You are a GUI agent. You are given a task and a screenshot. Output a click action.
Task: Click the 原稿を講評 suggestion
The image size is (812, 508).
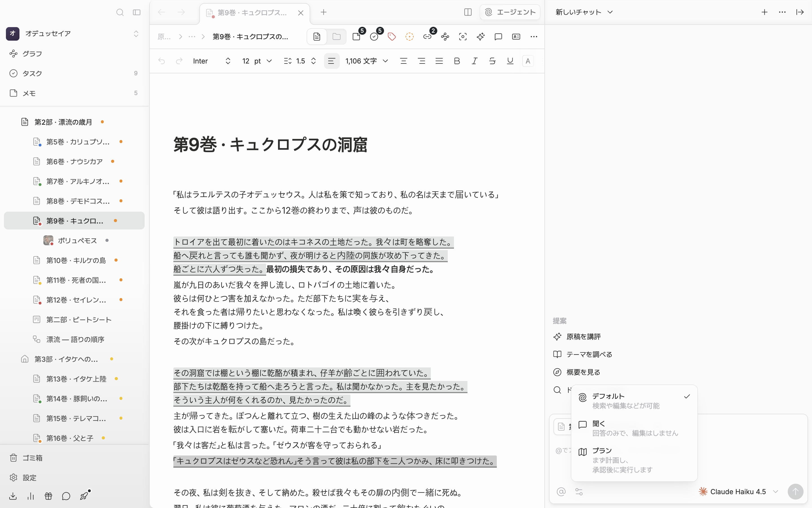coord(577,337)
